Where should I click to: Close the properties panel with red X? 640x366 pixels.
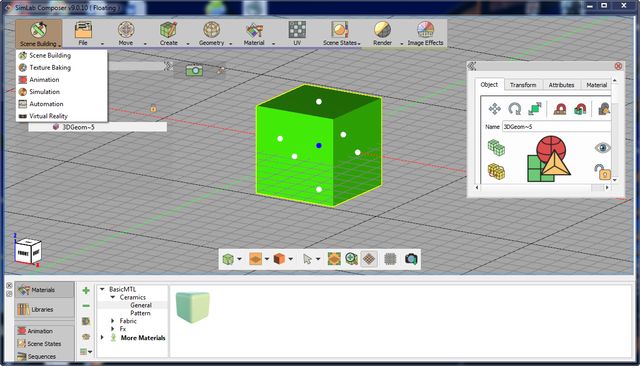click(x=618, y=66)
